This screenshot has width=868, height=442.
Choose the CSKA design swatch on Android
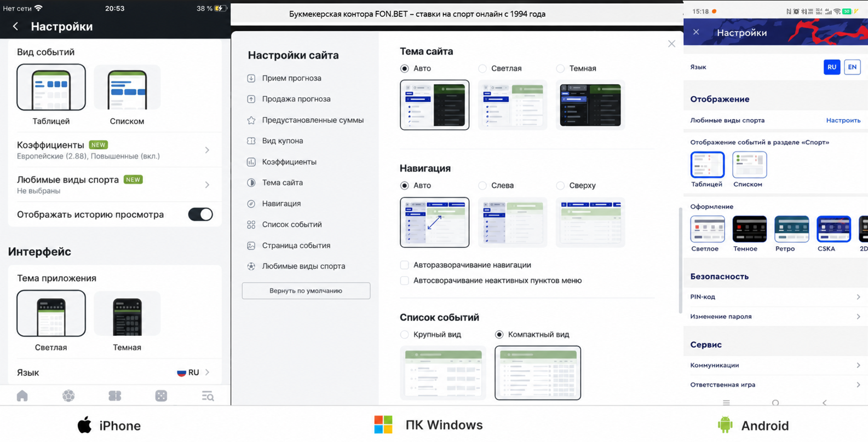coord(833,229)
